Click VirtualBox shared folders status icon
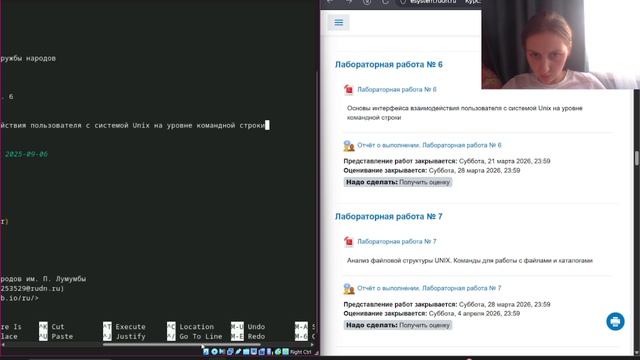 246,351
